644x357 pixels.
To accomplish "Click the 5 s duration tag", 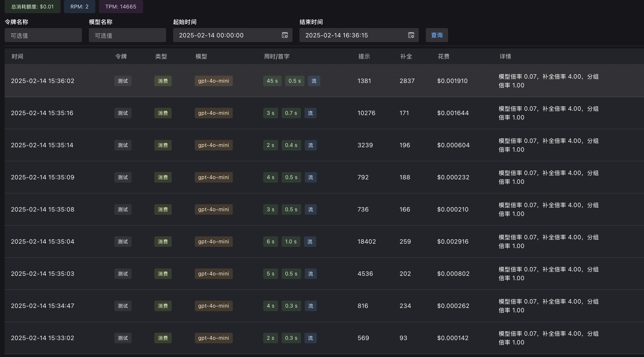I will click(x=271, y=274).
